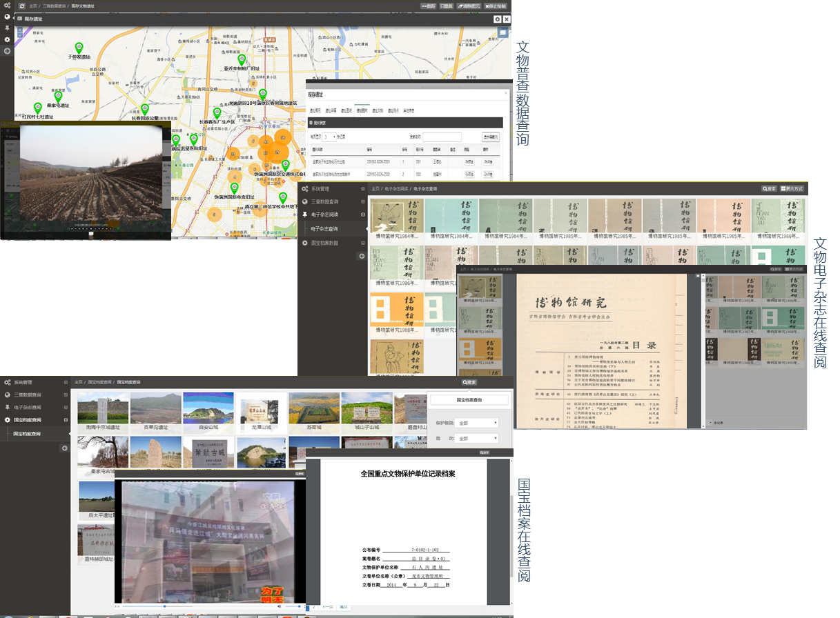The width and height of the screenshot is (840, 618).
Task: Collapse the 电子杂志阅读 menu in sidebar
Action: point(362,215)
